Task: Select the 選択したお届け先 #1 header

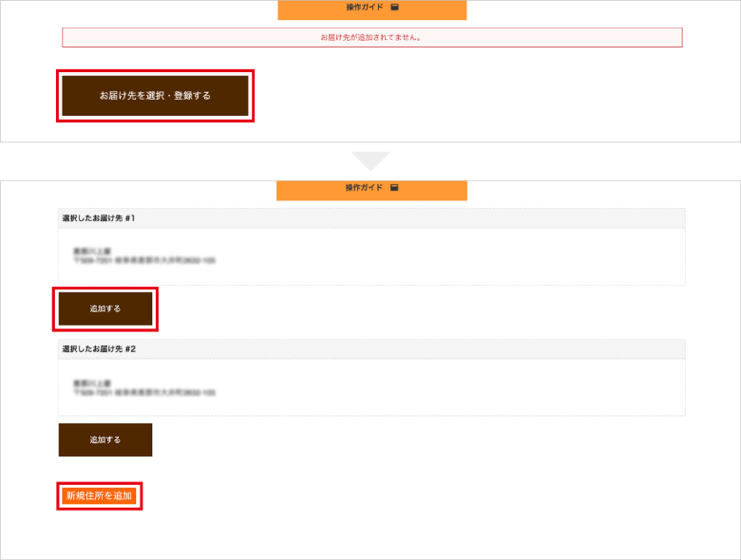Action: pyautogui.click(x=371, y=218)
